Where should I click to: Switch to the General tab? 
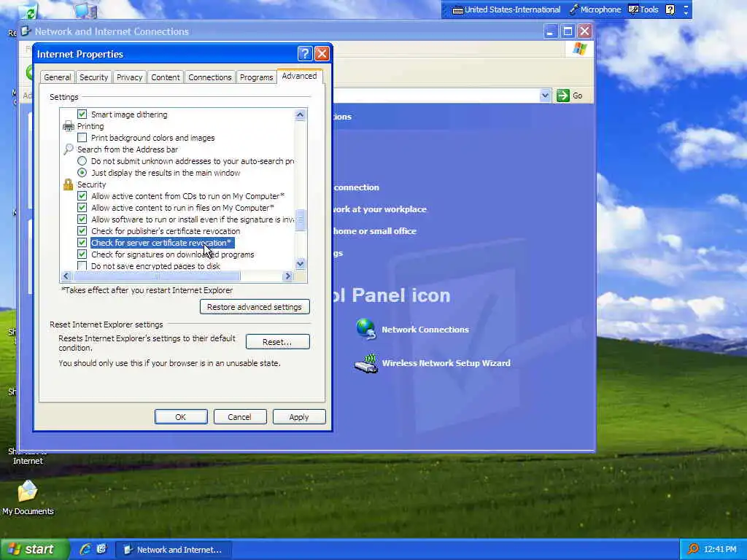pos(57,77)
